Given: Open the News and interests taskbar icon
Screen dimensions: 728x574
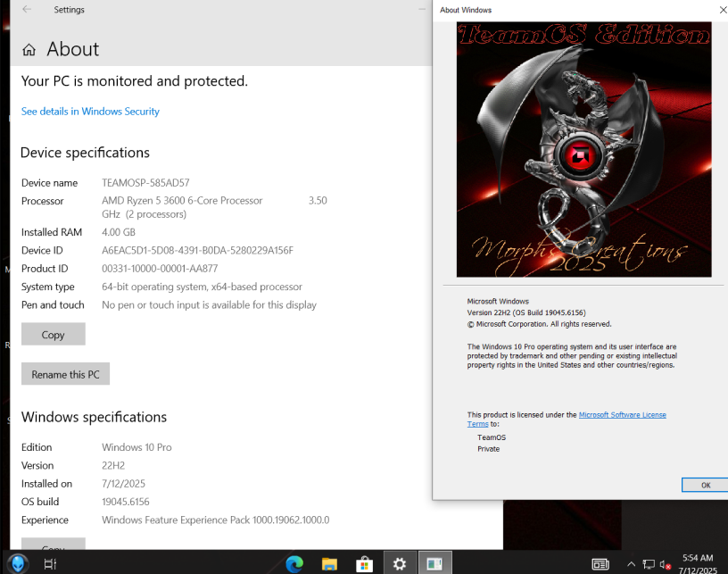Looking at the screenshot, I should (600, 564).
